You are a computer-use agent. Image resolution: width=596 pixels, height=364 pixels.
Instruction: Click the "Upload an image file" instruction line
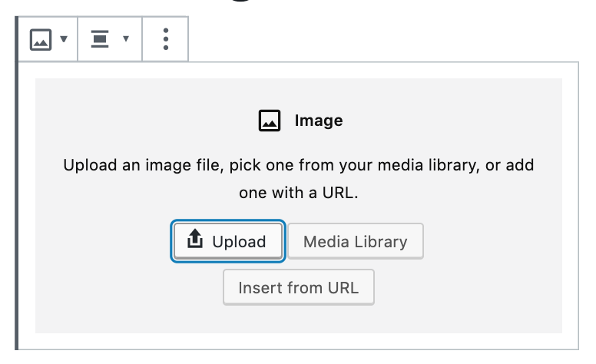click(298, 165)
